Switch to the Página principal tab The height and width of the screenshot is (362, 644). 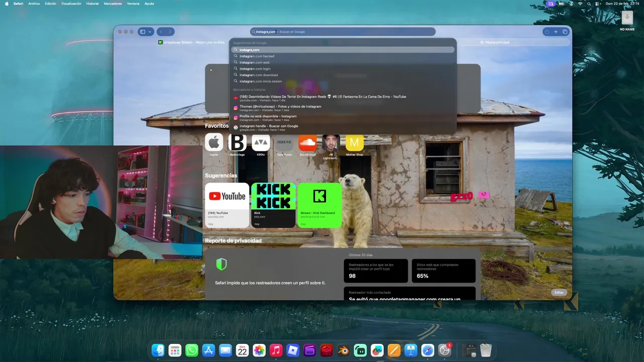tap(495, 42)
